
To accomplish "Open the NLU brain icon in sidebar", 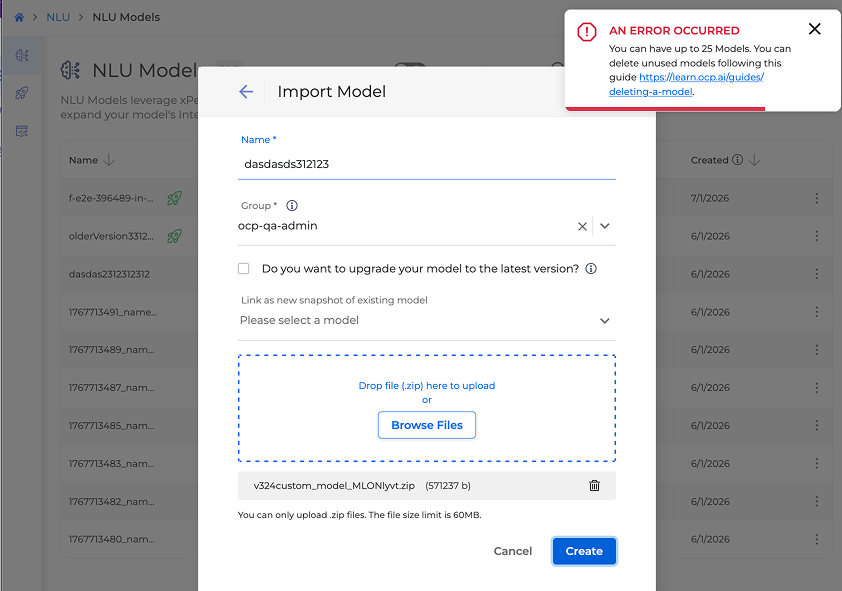I will click(22, 55).
